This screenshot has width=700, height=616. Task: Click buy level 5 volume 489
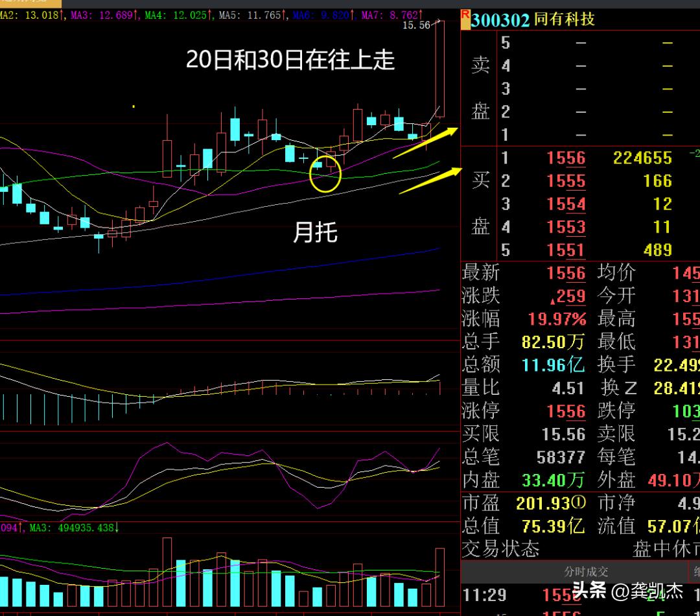pyautogui.click(x=658, y=250)
